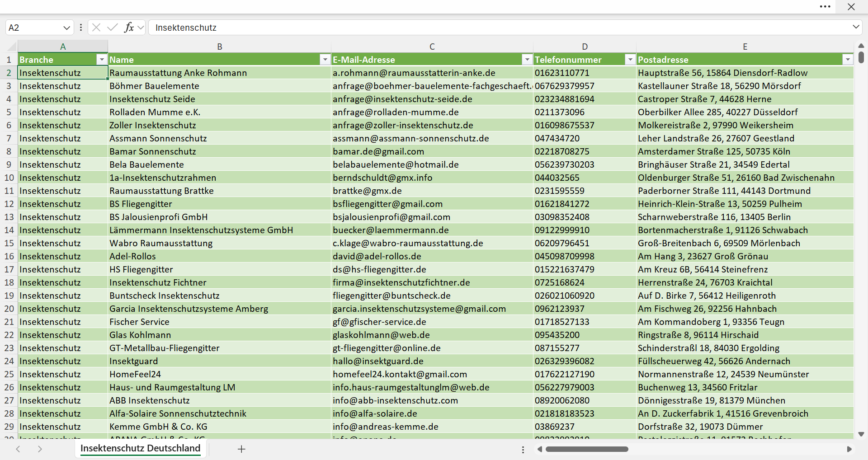The image size is (868, 460).
Task: Click the select-all corner triangle
Action: tap(11, 46)
